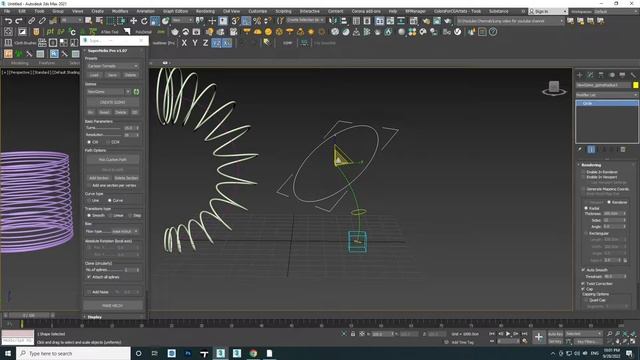Open the File menu
The image size is (640, 360).
(x=7, y=11)
